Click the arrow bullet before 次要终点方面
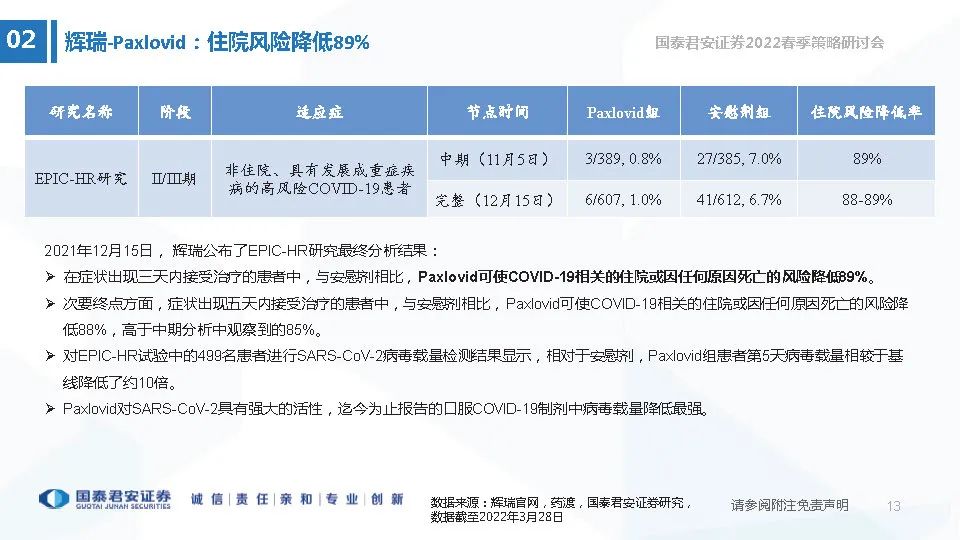Viewport: 960px width, 540px height. coord(50,303)
